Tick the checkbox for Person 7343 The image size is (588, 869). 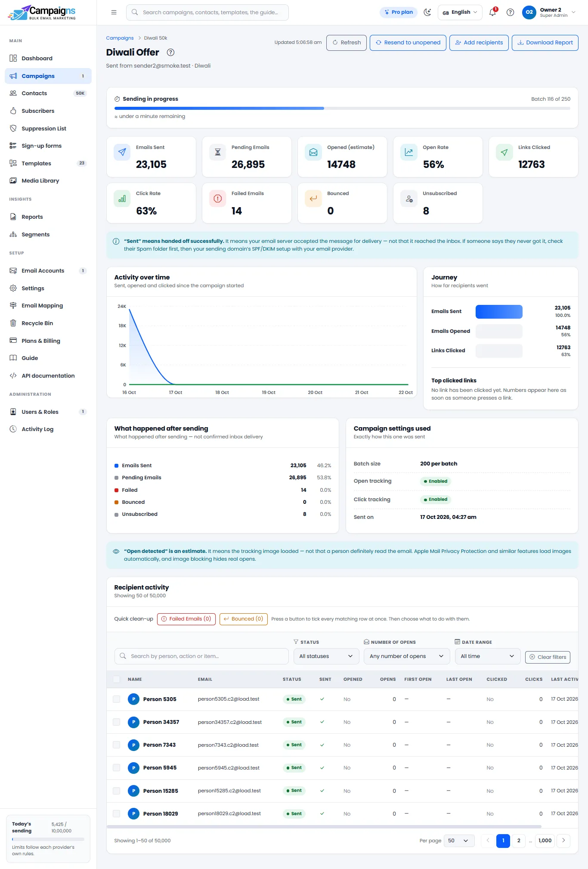(116, 745)
